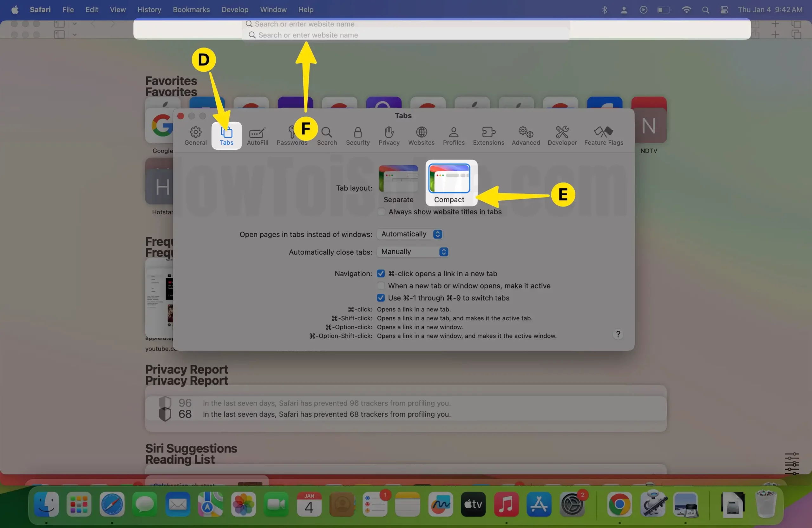Toggle Use Command-1 through Command-9 checkbox
This screenshot has width=812, height=528.
point(380,297)
